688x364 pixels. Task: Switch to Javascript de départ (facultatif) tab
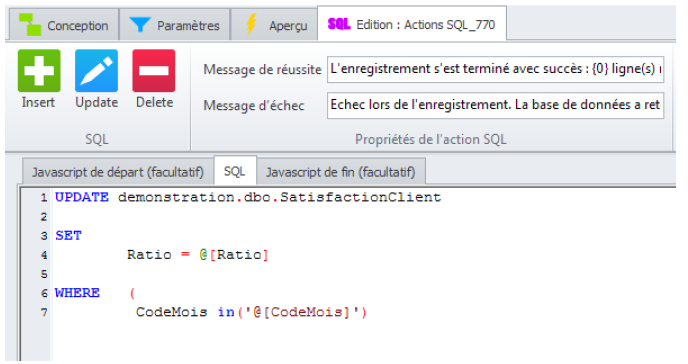tap(118, 172)
